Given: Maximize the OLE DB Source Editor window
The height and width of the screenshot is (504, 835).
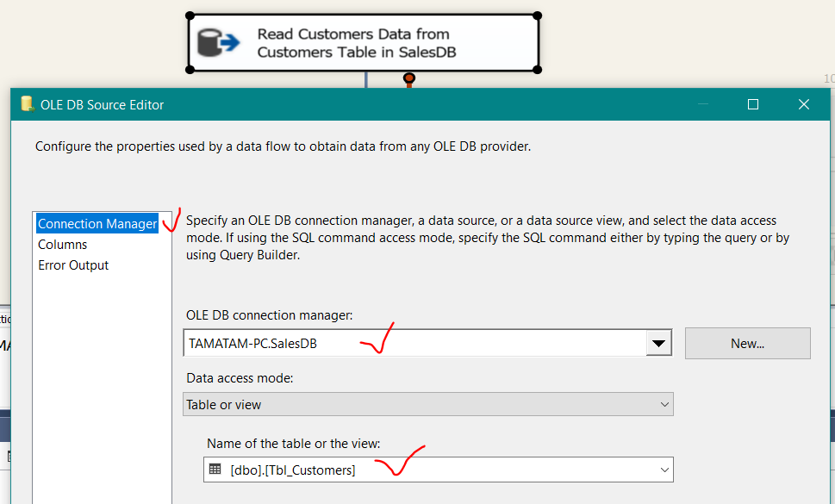Looking at the screenshot, I should (752, 103).
